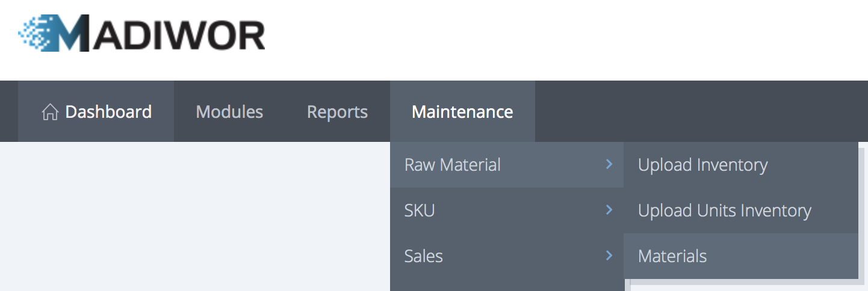Go to the Modules menu
Viewport: 868px width, 291px height.
(229, 112)
